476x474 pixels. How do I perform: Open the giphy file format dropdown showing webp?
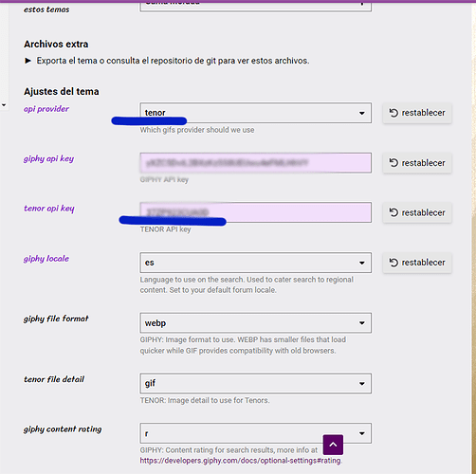[x=255, y=323]
